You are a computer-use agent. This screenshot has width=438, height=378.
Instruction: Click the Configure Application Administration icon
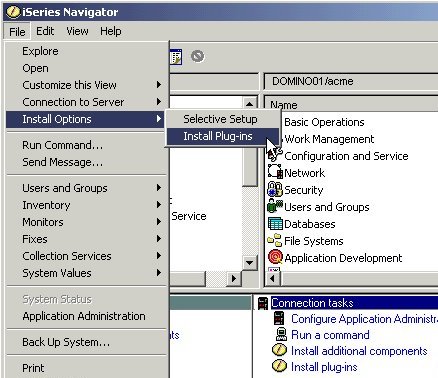[279, 318]
